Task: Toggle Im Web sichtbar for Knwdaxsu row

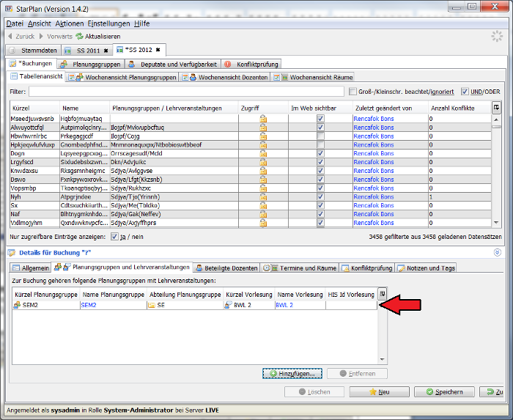Action: point(321,171)
